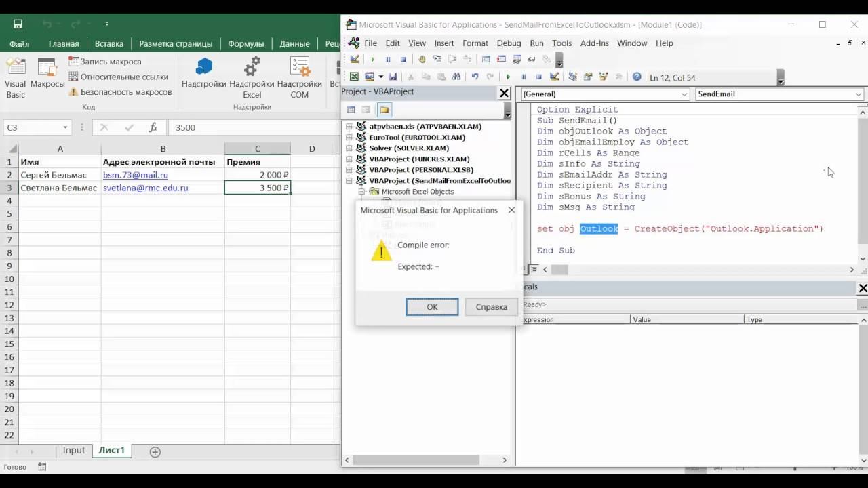The image size is (868, 488).
Task: Open the Properties Window icon
Action: click(587, 77)
